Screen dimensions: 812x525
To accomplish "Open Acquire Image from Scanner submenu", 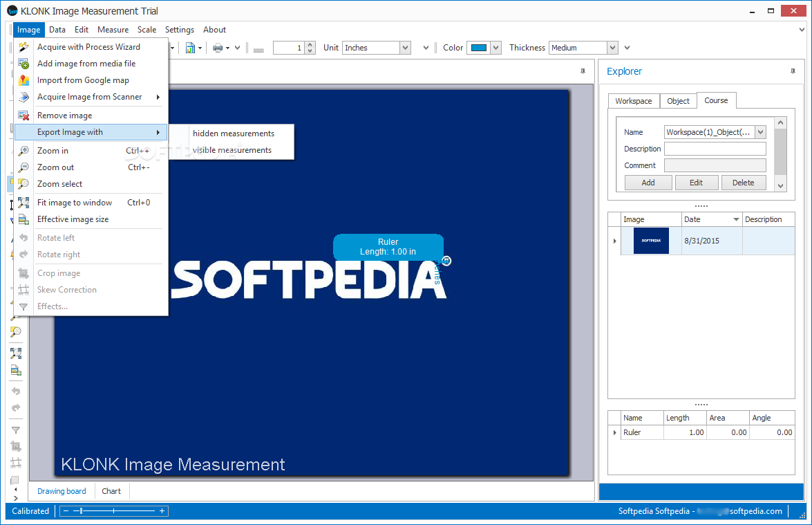I will click(x=91, y=96).
